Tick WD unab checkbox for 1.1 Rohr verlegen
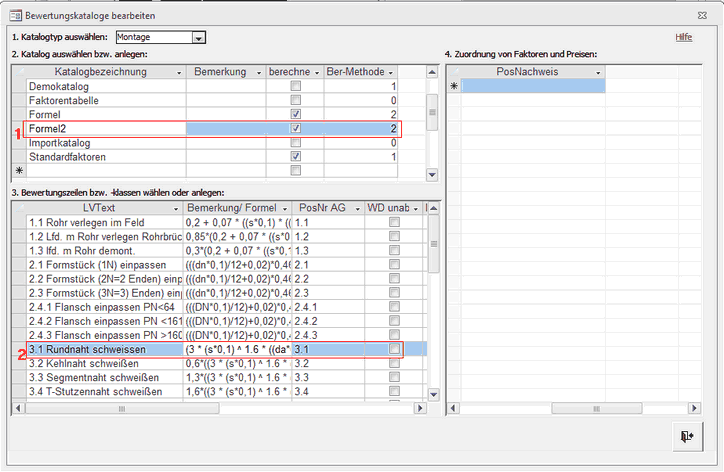 395,222
